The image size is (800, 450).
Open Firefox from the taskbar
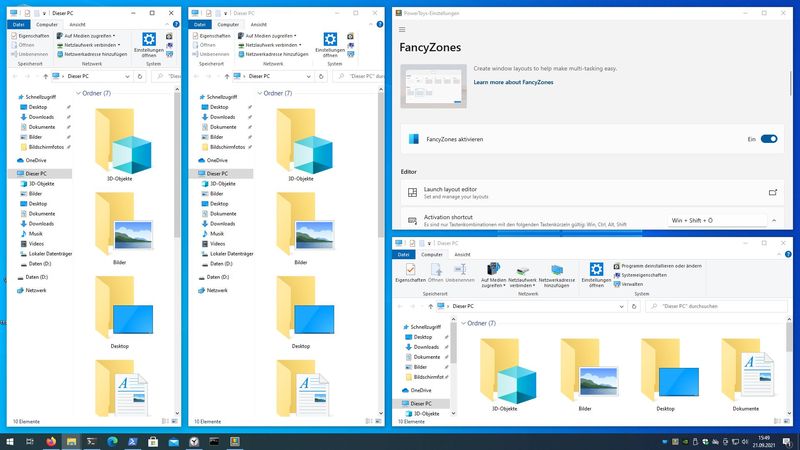pos(51,441)
